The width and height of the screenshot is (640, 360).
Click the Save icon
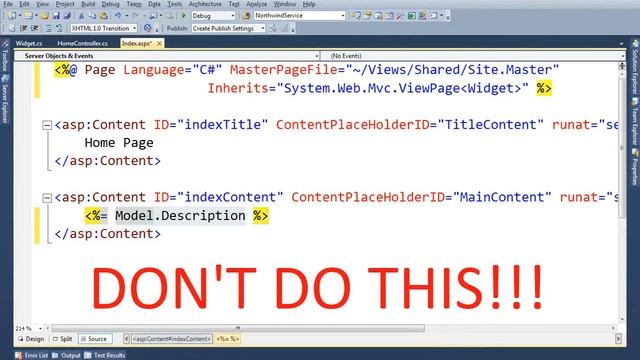tap(56, 16)
